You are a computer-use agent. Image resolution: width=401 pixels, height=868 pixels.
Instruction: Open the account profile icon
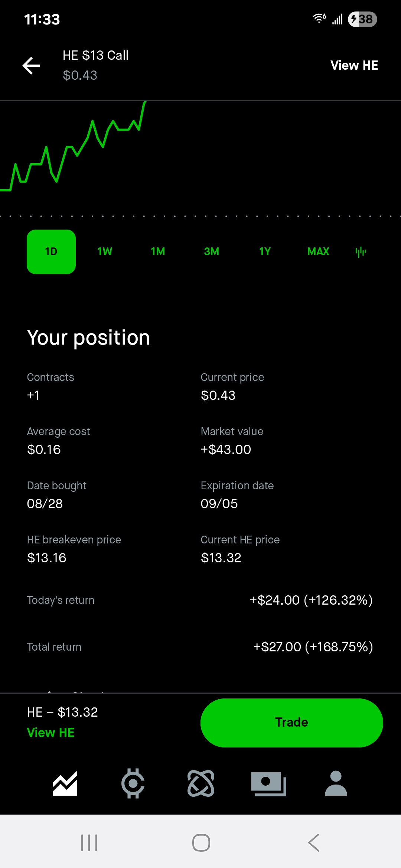point(336,783)
